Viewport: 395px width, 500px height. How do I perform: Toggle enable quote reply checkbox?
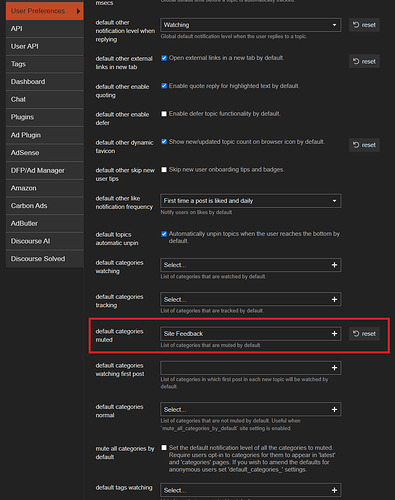(x=164, y=86)
